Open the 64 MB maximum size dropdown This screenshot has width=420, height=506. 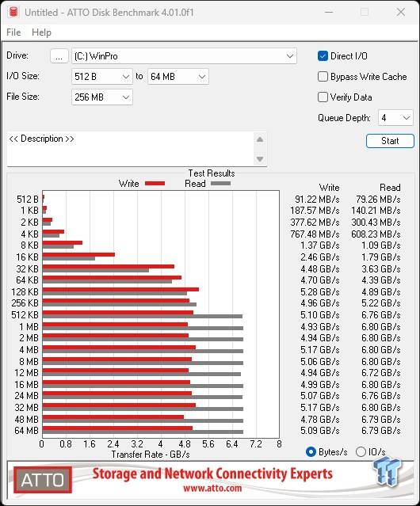click(178, 77)
